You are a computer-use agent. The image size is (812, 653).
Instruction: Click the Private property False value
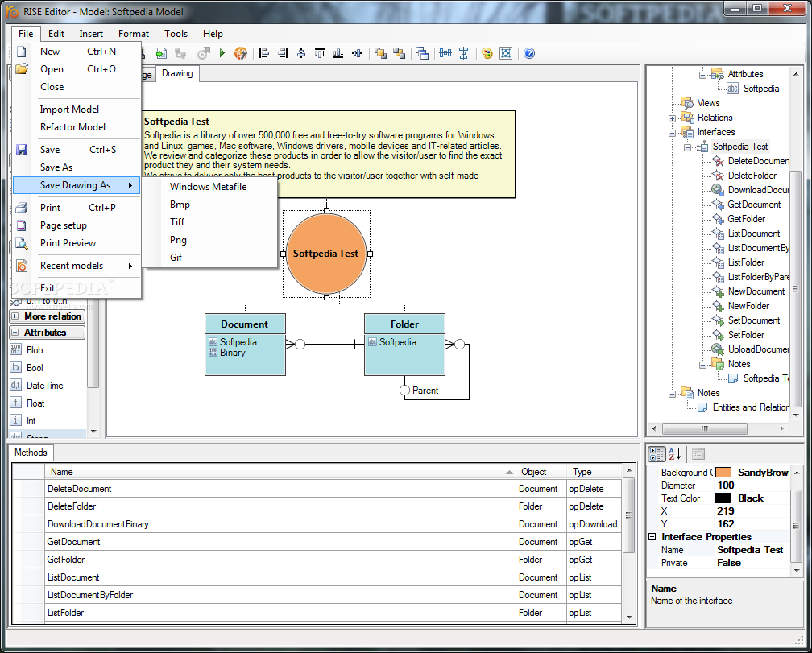(x=752, y=563)
